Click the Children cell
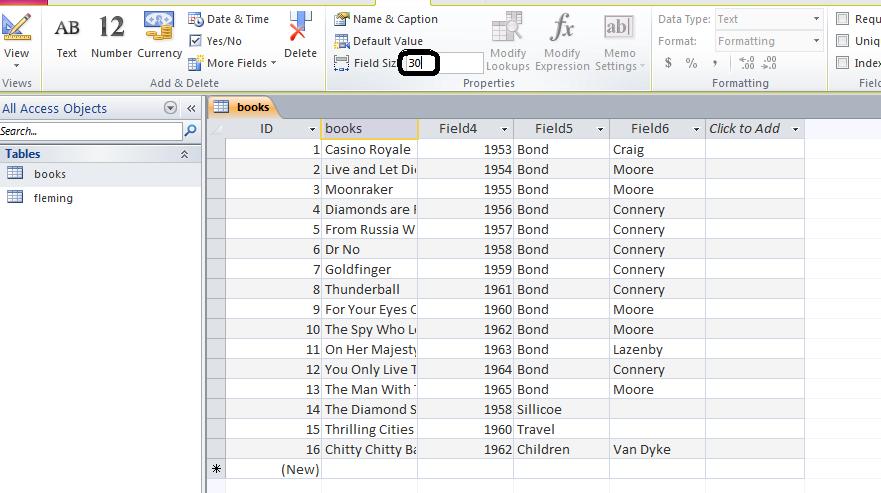The image size is (881, 493). point(561,450)
